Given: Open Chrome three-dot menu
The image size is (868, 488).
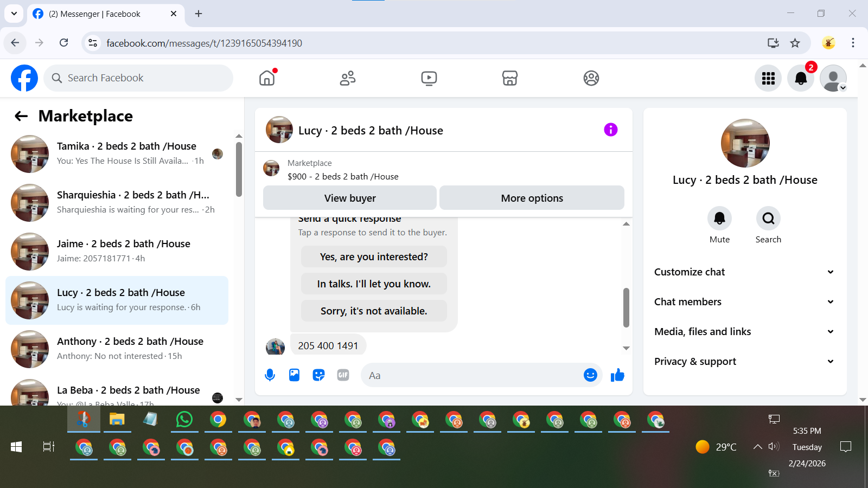Looking at the screenshot, I should [x=853, y=43].
